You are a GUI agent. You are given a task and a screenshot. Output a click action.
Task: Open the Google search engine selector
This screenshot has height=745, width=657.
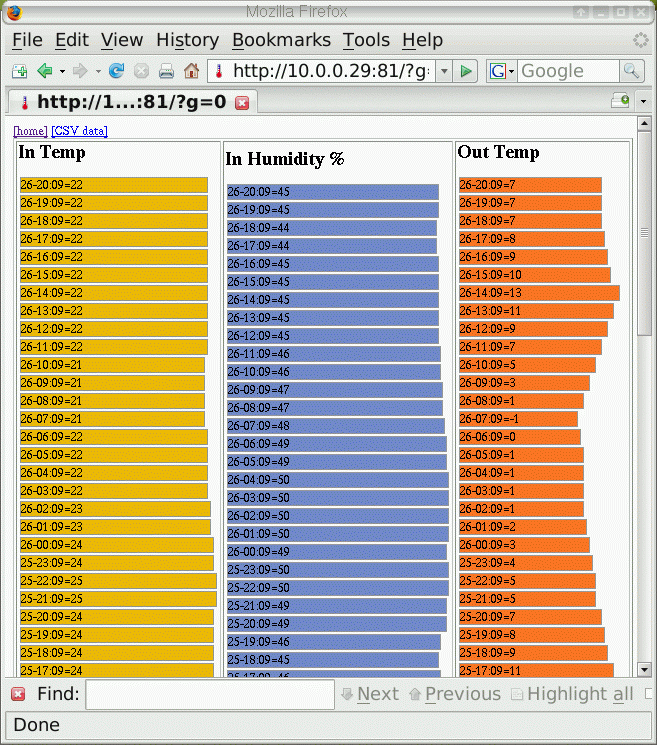click(x=502, y=71)
